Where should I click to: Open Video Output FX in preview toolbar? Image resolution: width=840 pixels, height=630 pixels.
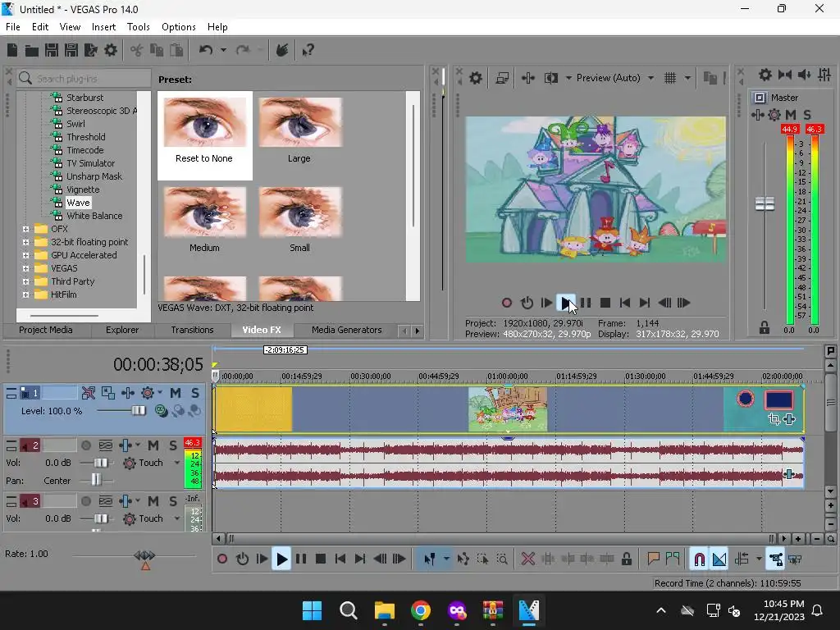click(x=527, y=78)
